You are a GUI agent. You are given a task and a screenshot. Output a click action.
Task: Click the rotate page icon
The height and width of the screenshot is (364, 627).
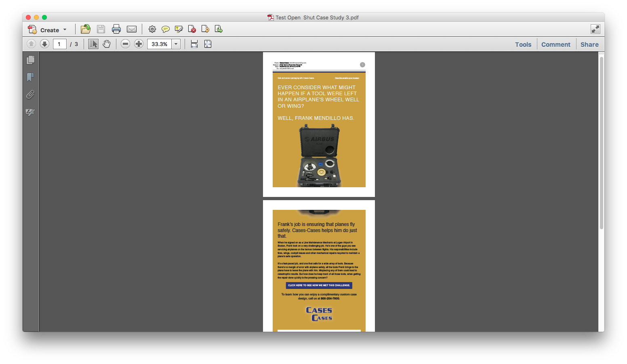tap(205, 29)
